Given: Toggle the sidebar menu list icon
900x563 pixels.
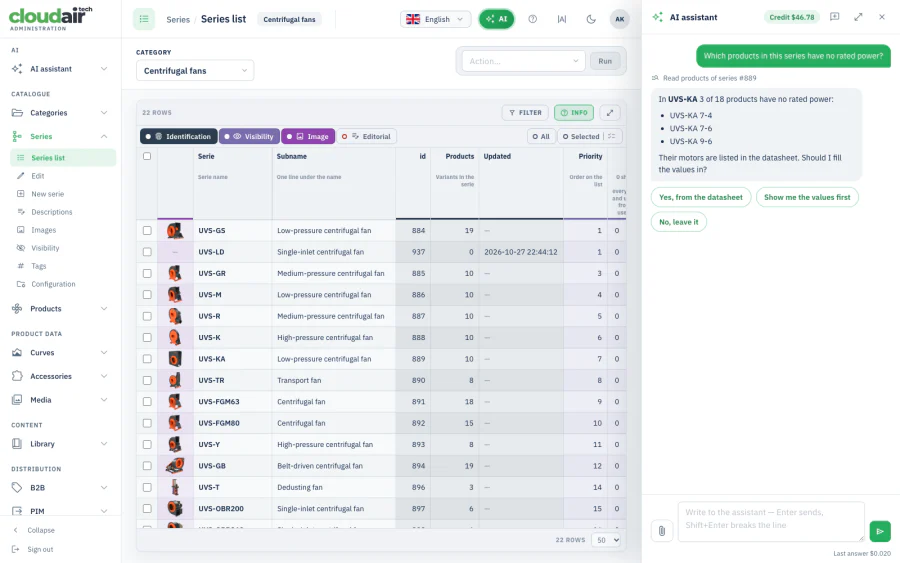Looking at the screenshot, I should pyautogui.click(x=144, y=19).
